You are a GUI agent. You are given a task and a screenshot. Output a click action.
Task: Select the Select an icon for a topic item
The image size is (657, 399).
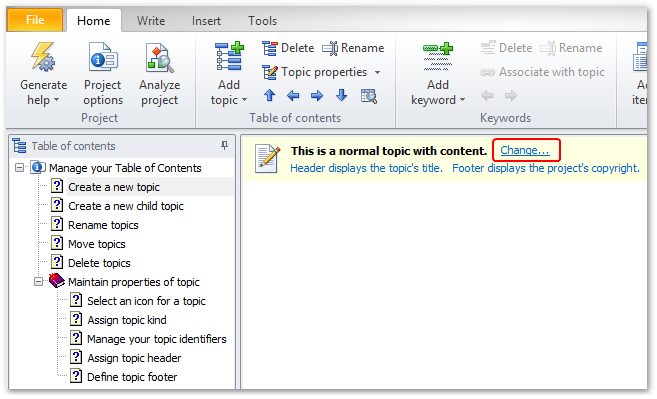click(x=146, y=301)
